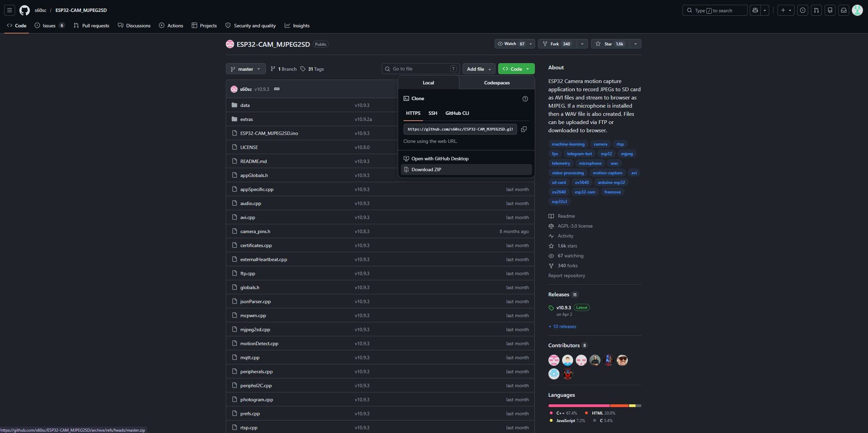This screenshot has width=868, height=433.
Task: Click the clone help question icon
Action: tap(525, 99)
